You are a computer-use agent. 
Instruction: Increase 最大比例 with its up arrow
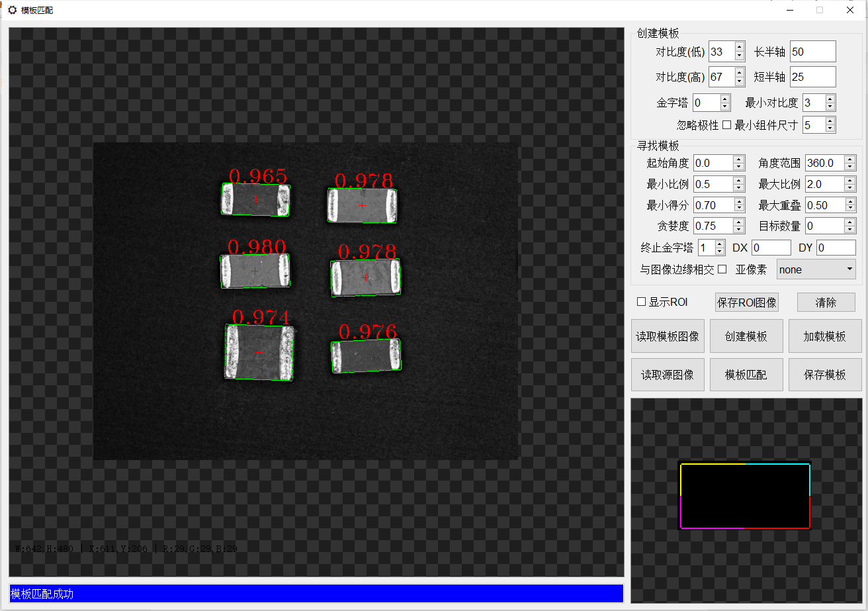[850, 180]
